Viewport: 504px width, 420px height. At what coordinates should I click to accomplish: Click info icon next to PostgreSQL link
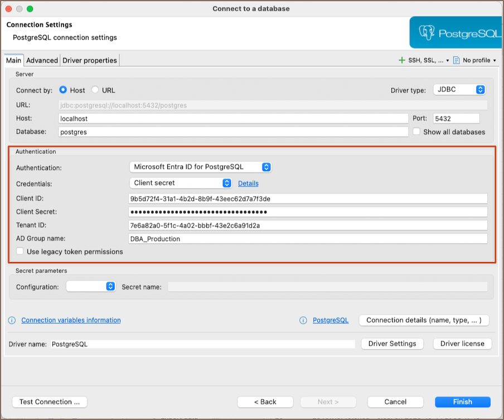303,320
